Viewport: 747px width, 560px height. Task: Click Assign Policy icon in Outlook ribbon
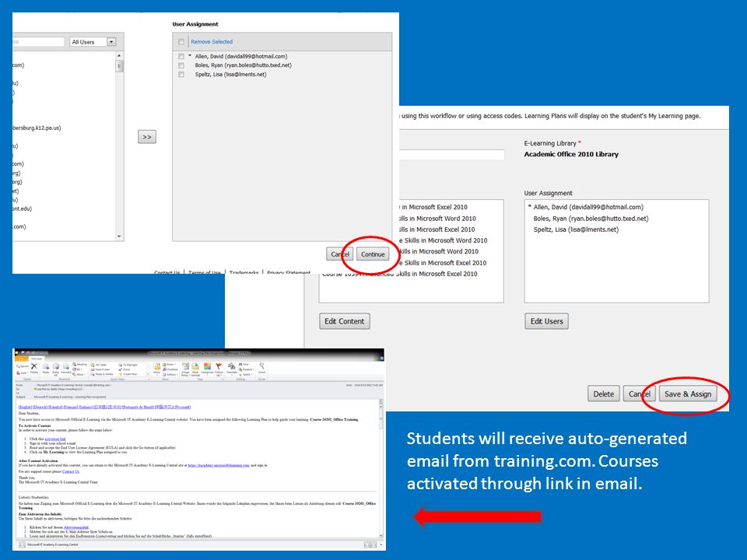tap(185, 369)
